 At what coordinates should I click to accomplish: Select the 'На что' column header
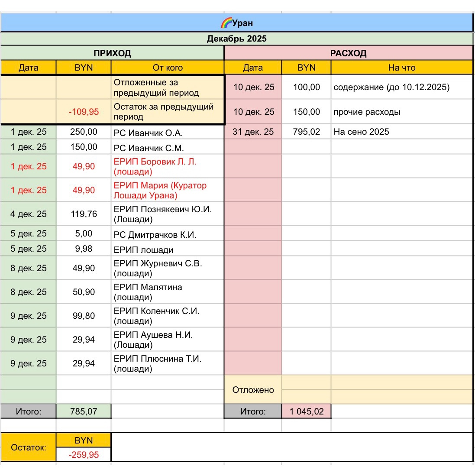pos(402,68)
